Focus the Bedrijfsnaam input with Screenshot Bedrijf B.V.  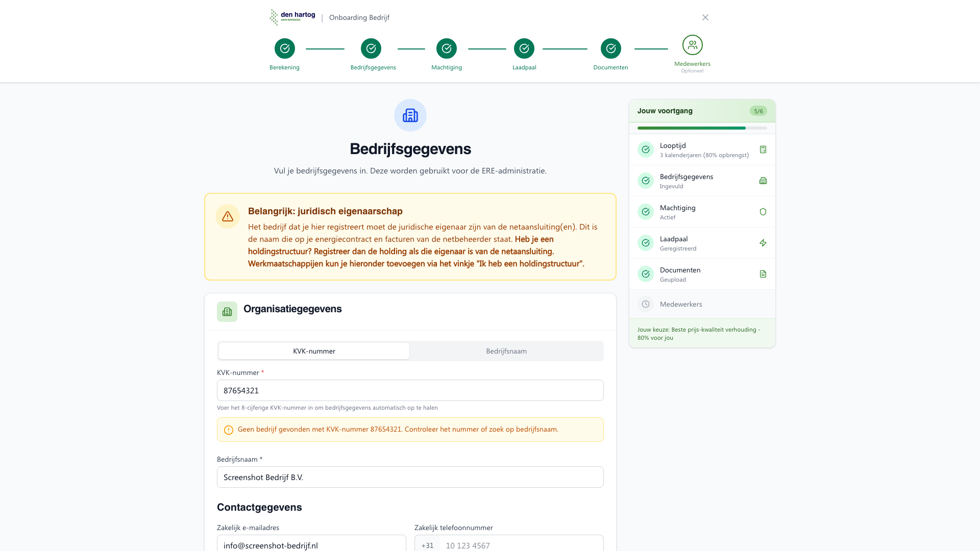(x=410, y=477)
